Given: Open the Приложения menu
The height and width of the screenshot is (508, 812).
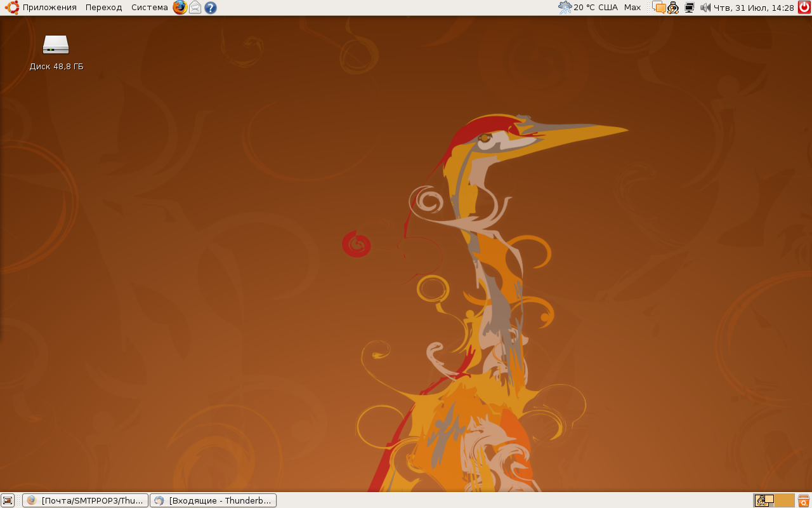Looking at the screenshot, I should coord(49,8).
